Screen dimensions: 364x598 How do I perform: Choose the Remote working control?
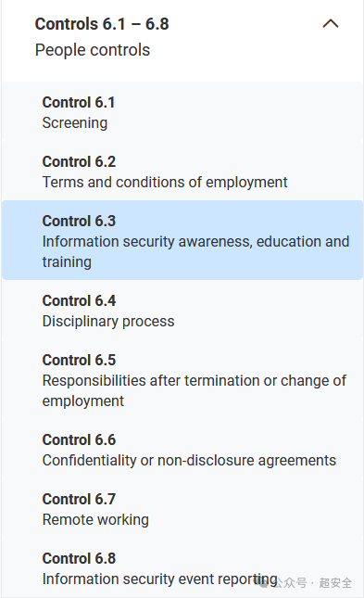point(95,520)
